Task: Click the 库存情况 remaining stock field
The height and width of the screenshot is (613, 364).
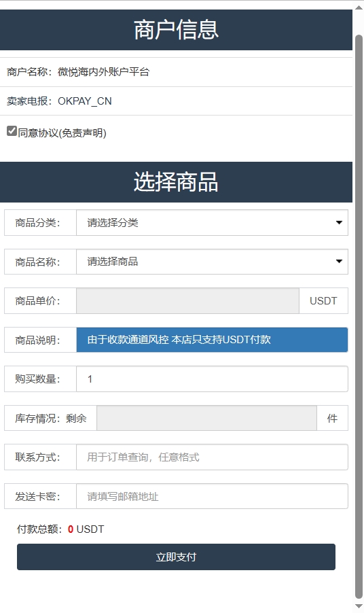Action: [x=206, y=418]
